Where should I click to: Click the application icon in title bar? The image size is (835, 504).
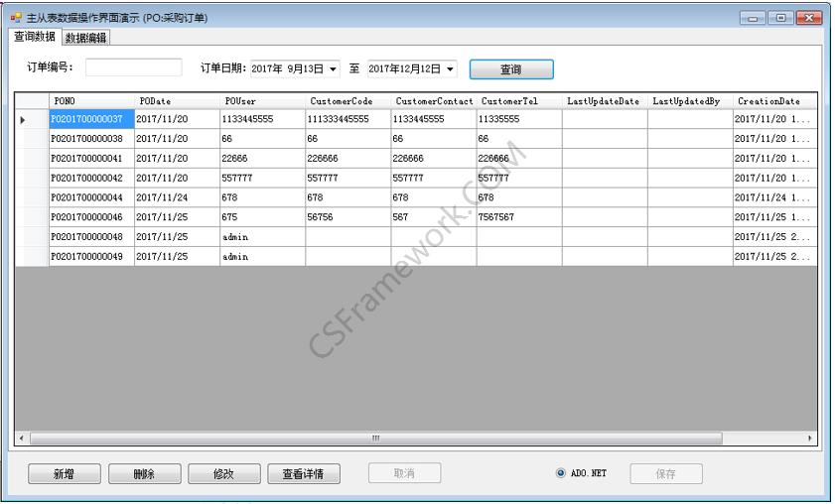point(16,18)
